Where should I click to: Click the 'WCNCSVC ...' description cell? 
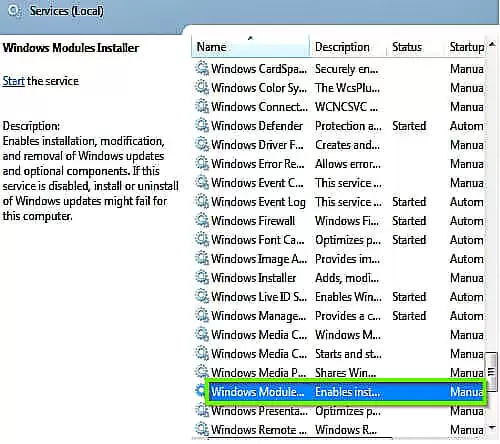click(x=347, y=107)
